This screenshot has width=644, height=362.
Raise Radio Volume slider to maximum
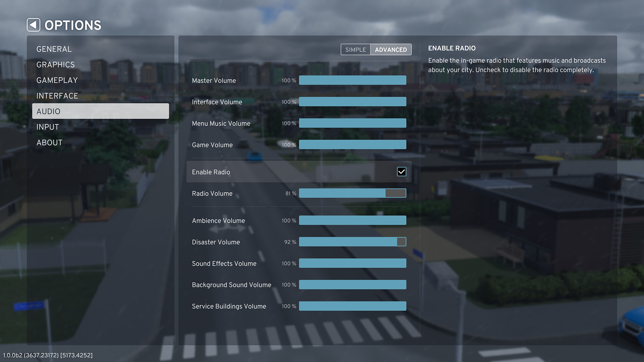(405, 193)
